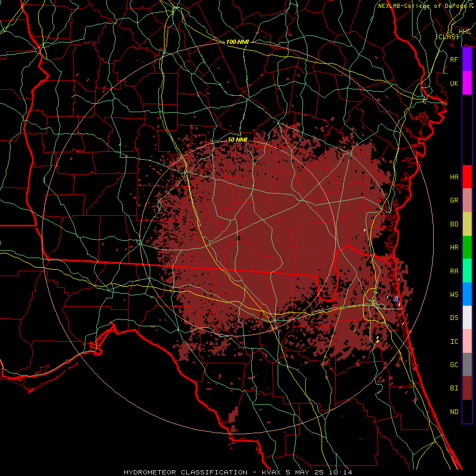Click the WS legend label
Screen dimensions: 476x476
pos(454,294)
